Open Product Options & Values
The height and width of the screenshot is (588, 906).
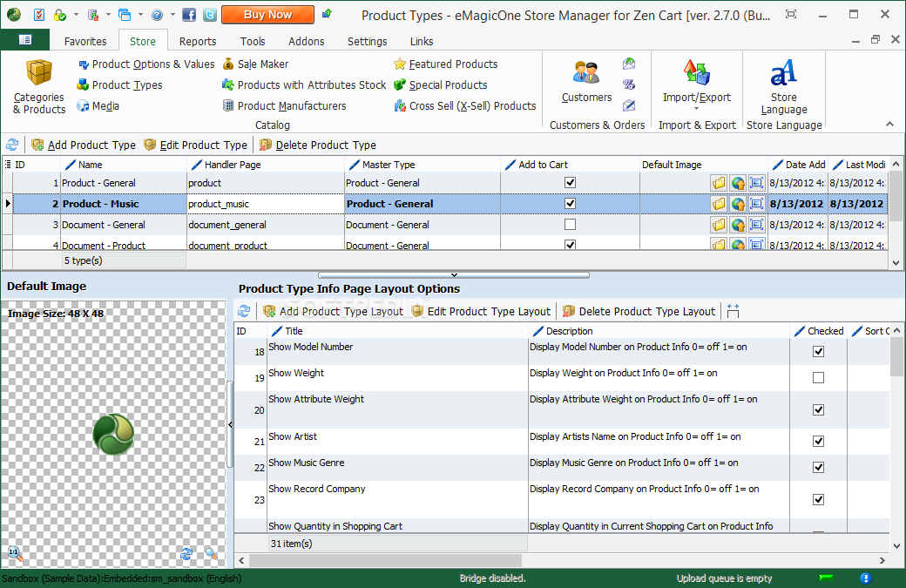(x=146, y=64)
